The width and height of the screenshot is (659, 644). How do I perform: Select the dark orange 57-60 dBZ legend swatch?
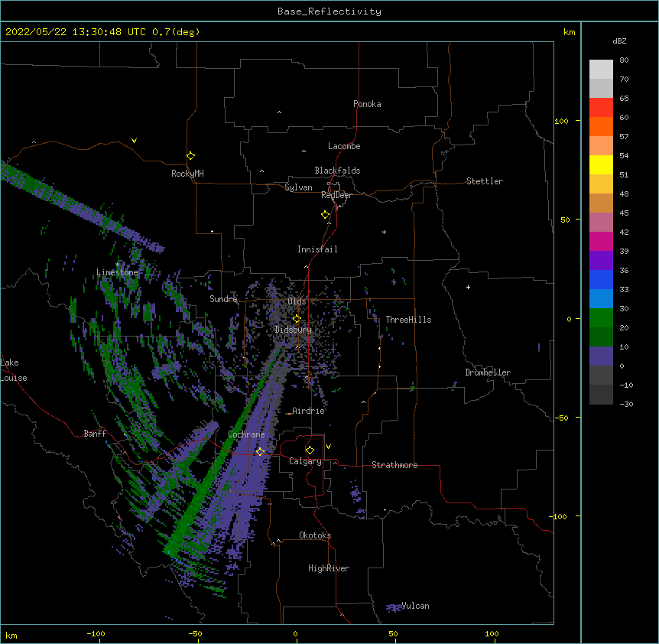pyautogui.click(x=601, y=126)
